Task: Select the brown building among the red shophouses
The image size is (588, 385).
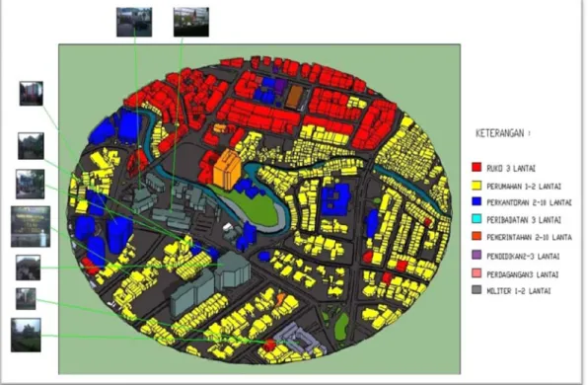Action: 294,97
